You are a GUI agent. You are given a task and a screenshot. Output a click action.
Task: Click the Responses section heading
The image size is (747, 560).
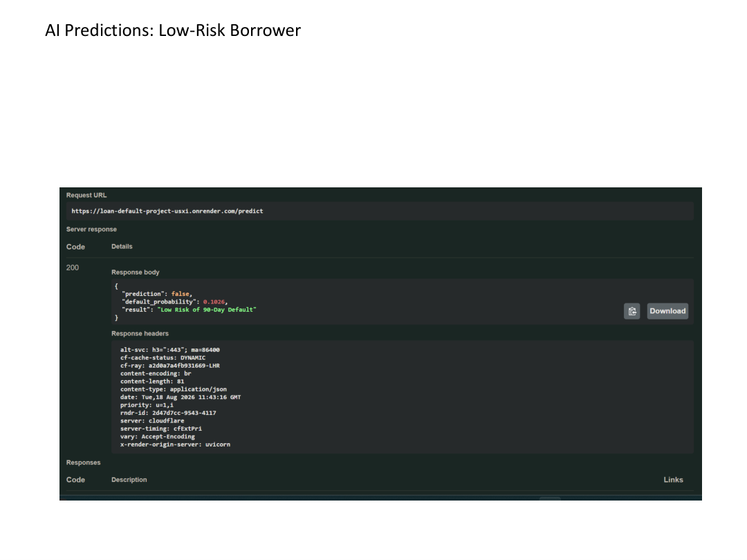pyautogui.click(x=84, y=463)
